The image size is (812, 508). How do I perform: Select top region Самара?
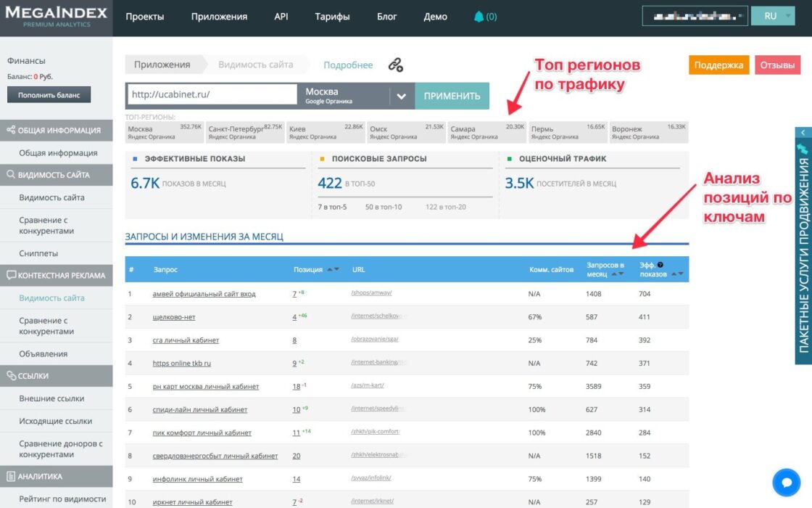point(487,132)
